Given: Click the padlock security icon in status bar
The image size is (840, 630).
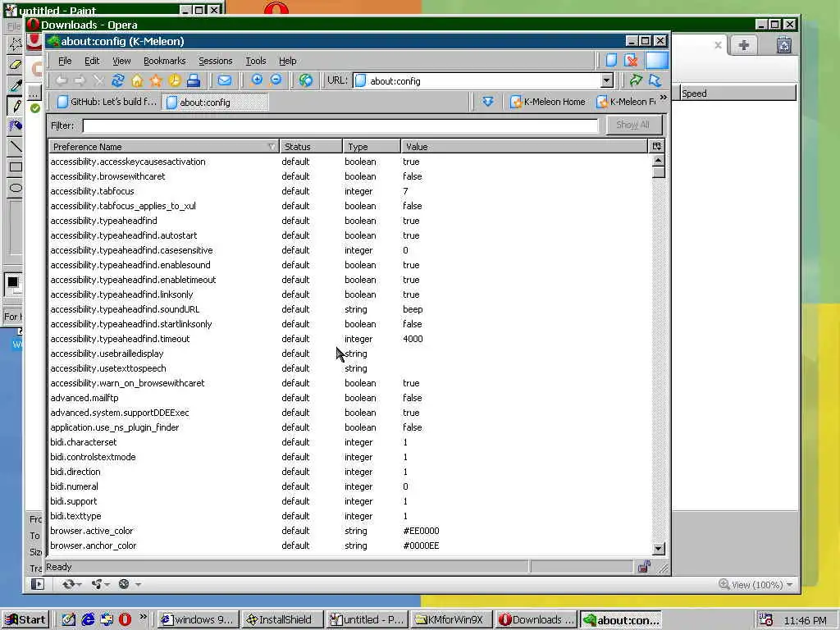Looking at the screenshot, I should (x=644, y=567).
